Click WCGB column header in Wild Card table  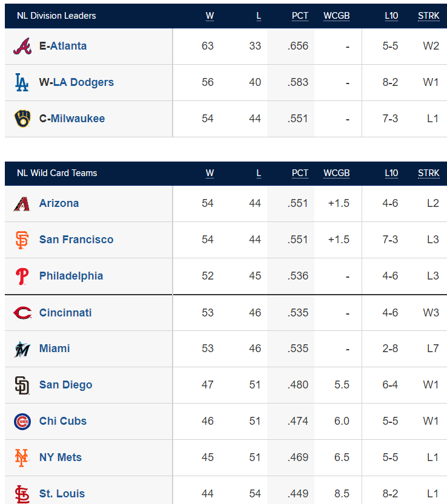tap(336, 173)
